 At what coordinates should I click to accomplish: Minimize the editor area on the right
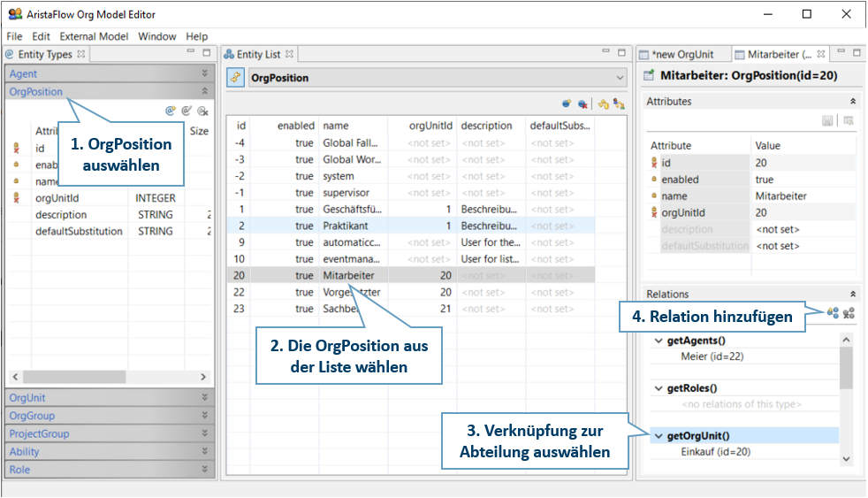pyautogui.click(x=841, y=51)
